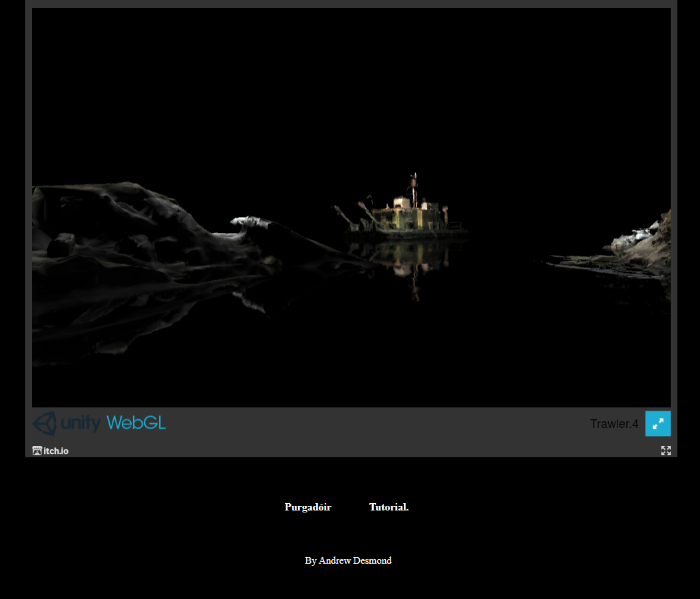The width and height of the screenshot is (700, 599).
Task: Click the itch.io fullscreen icon
Action: pos(665,451)
